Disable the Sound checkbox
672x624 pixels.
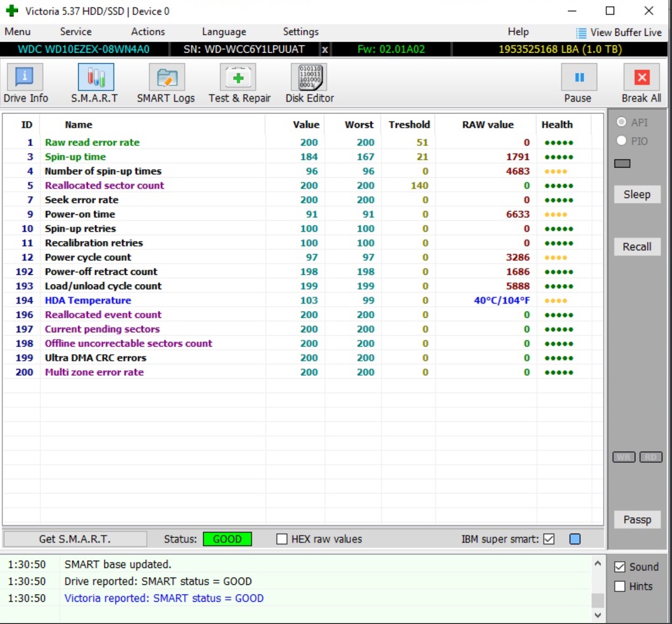click(620, 567)
